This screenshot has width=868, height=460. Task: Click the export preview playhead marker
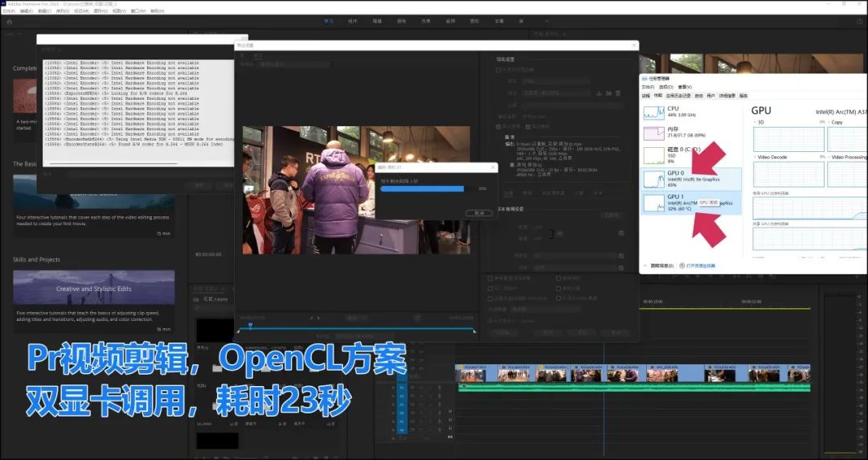click(250, 326)
